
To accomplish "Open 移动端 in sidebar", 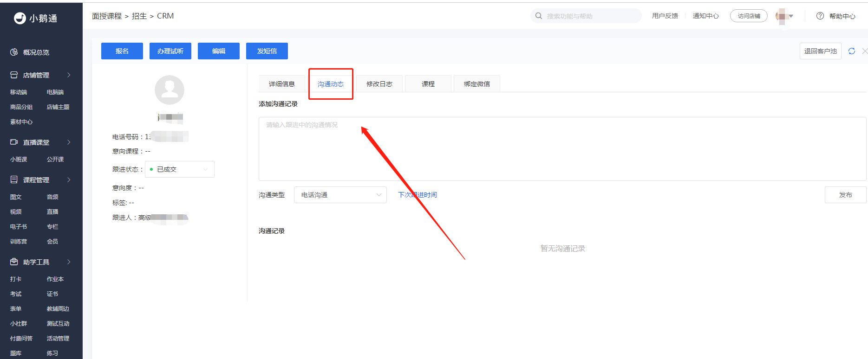I will 19,92.
